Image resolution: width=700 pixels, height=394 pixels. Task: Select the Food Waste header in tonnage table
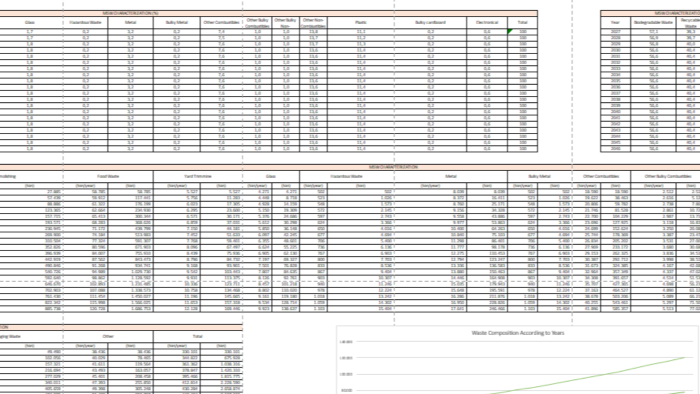pyautogui.click(x=108, y=176)
